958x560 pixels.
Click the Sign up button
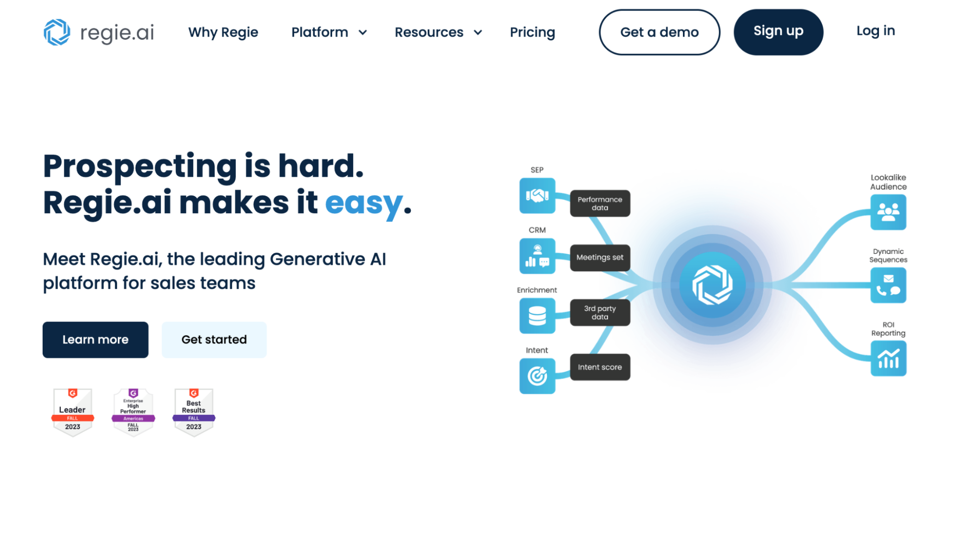(779, 31)
